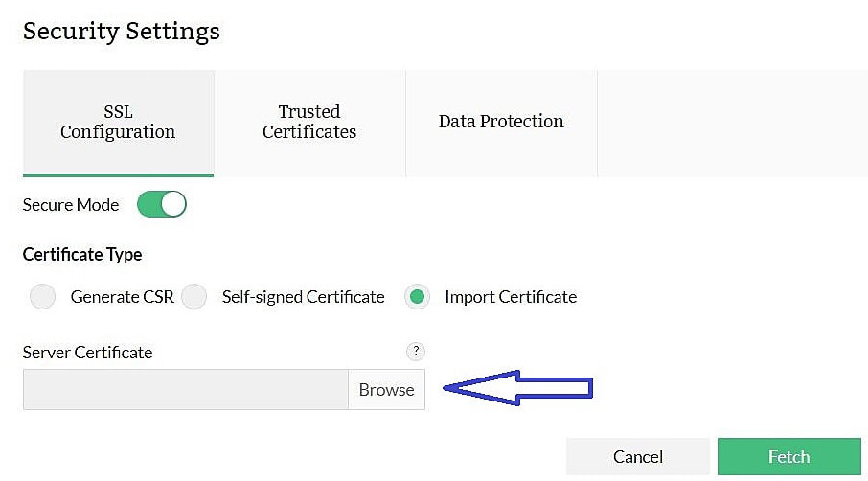
Task: Go to the Data Protection tab
Action: coord(501,122)
